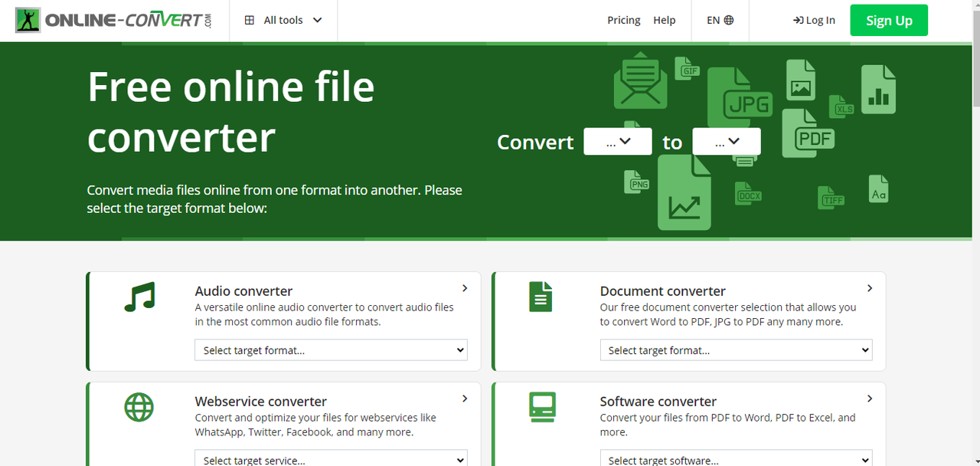This screenshot has width=980, height=466.
Task: Select the Audio converter music note icon
Action: (x=139, y=297)
